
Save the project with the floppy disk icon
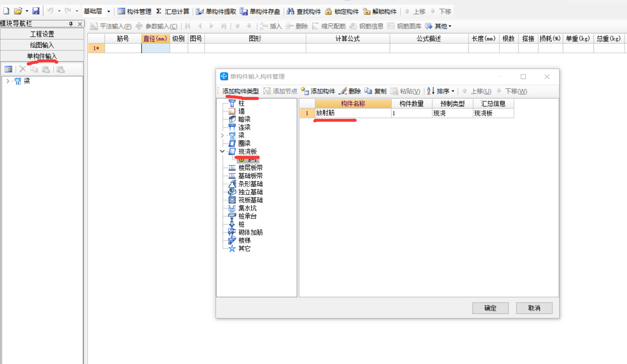tap(36, 11)
